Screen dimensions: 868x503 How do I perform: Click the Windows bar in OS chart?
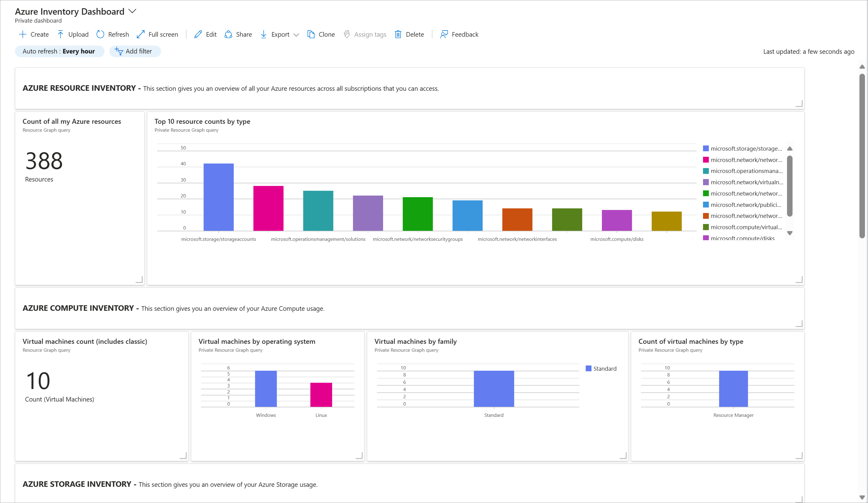point(266,389)
